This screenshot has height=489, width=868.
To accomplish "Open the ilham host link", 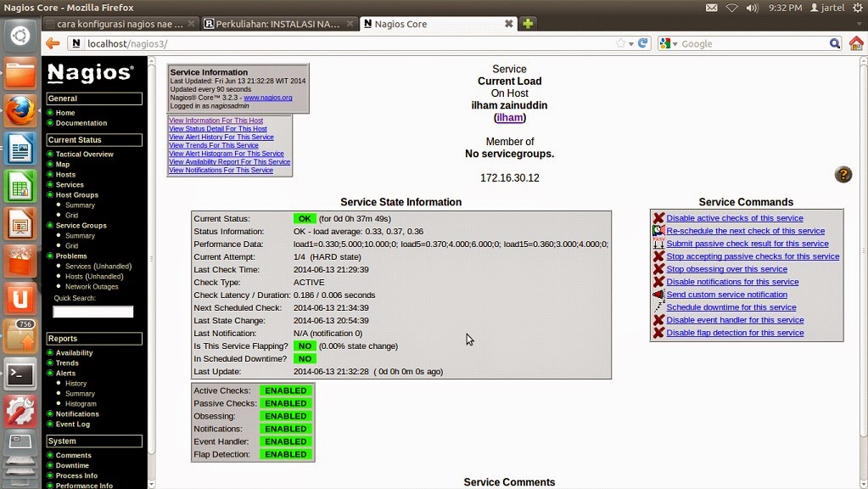I will coord(509,117).
